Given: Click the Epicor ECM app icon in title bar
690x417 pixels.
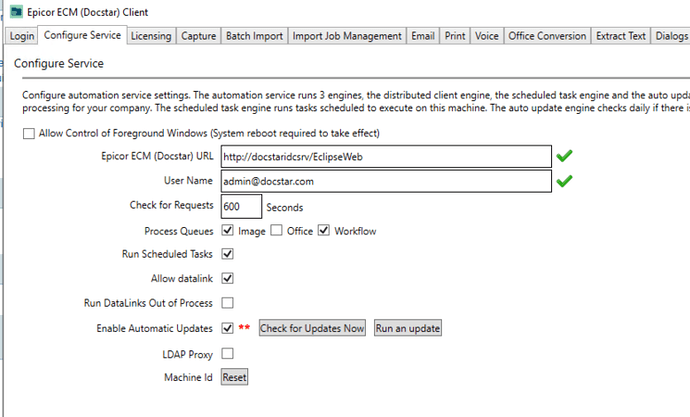Looking at the screenshot, I should click(x=16, y=12).
